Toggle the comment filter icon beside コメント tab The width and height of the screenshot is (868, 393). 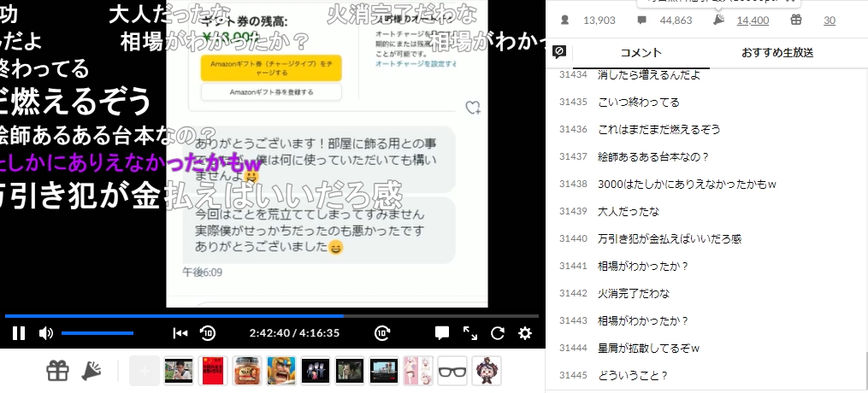(x=559, y=52)
